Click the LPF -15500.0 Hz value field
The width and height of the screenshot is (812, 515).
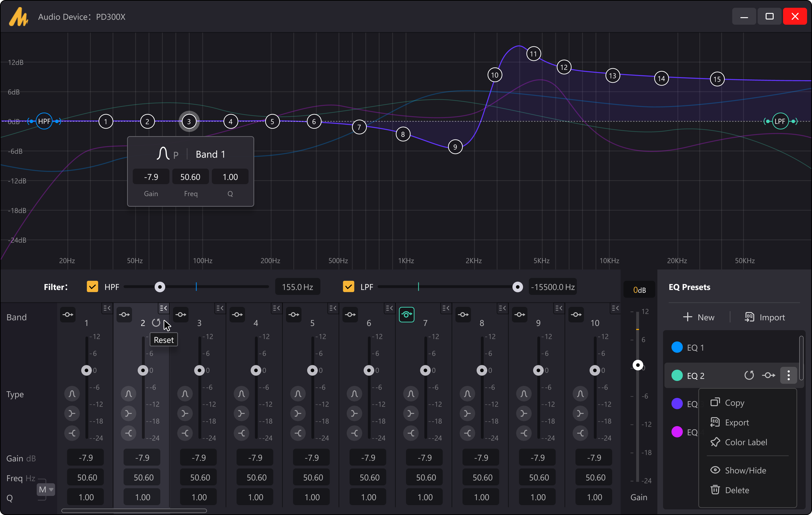(x=553, y=287)
